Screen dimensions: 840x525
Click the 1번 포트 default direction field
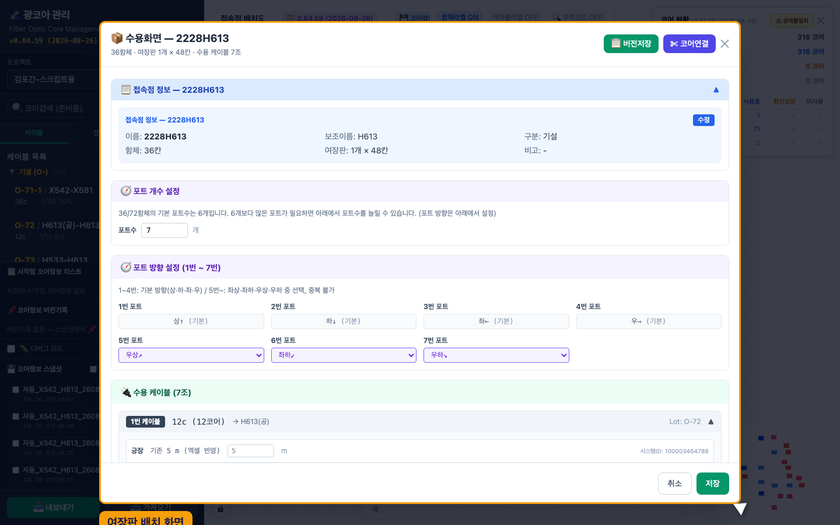point(191,321)
